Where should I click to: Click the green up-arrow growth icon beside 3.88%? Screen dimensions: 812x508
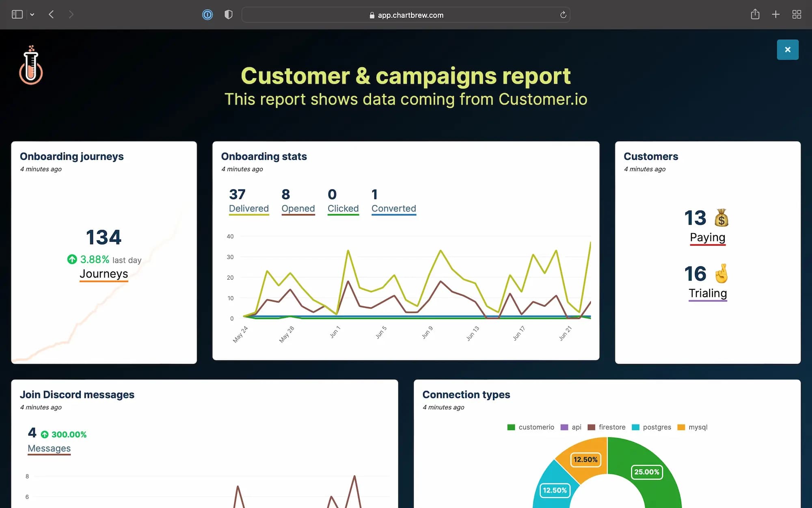point(72,259)
